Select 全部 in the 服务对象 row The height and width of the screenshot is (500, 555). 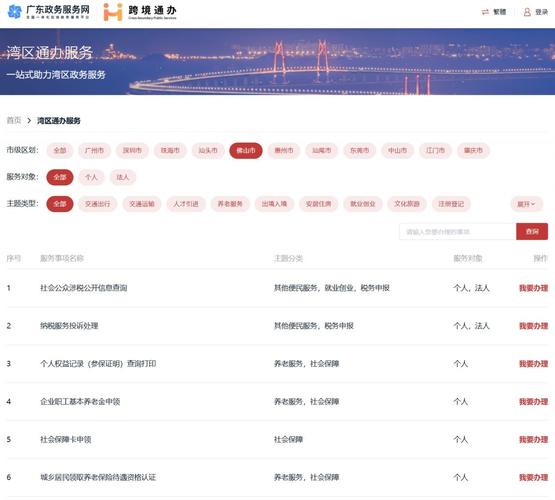[x=60, y=177]
